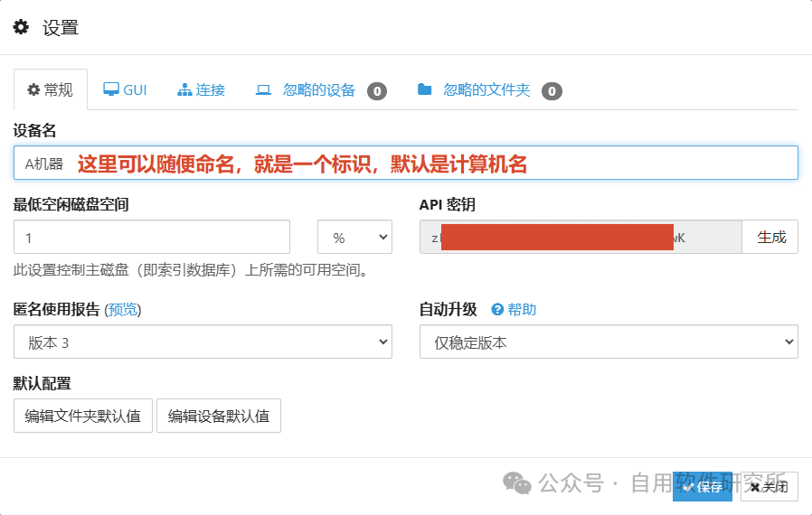Click the 最低空闲磁盘空间 value field
This screenshot has height=515, width=812.
tap(152, 237)
